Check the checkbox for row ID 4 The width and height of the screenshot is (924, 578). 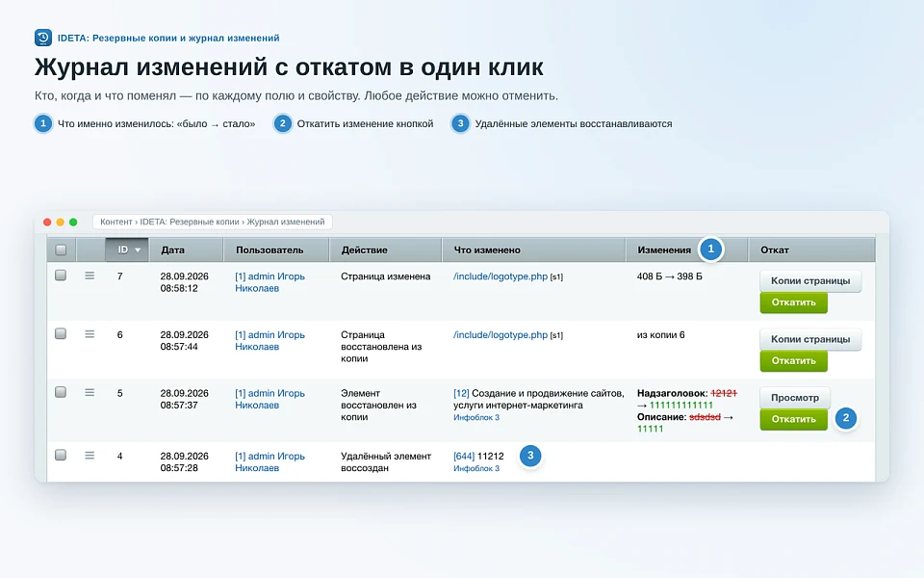(x=61, y=456)
